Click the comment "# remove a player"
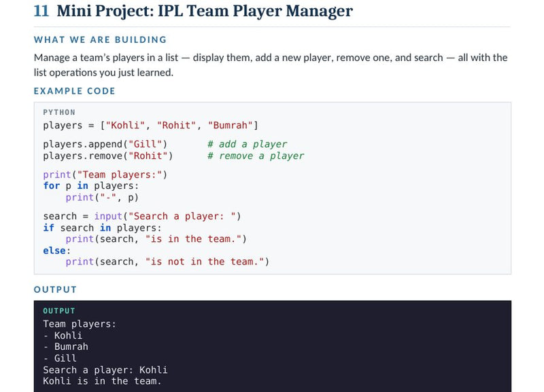544x392 pixels. pyautogui.click(x=256, y=156)
